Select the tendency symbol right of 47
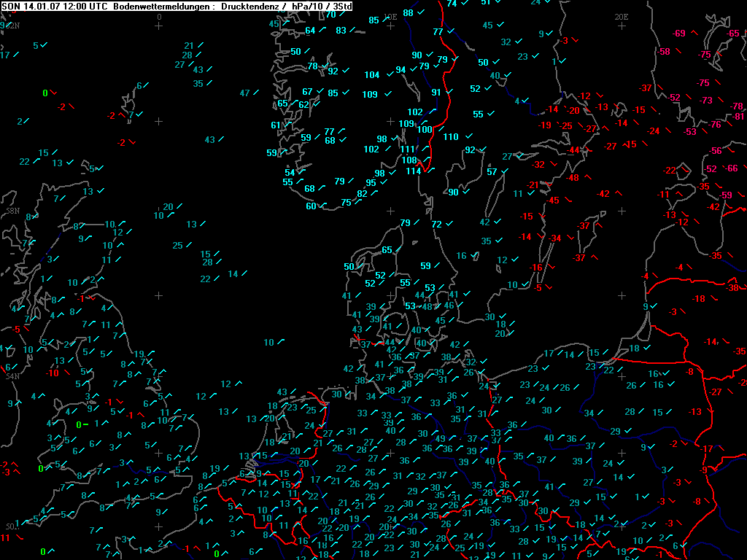Screen dimensions: 747x560 [258, 92]
